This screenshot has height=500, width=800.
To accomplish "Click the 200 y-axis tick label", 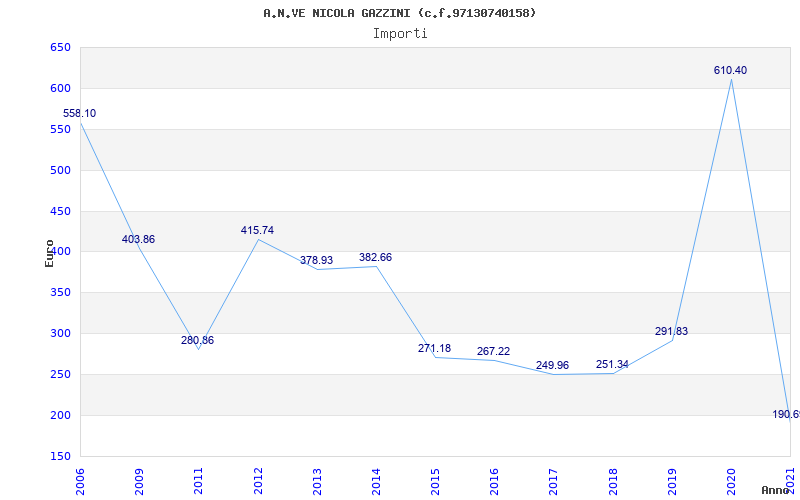I will (x=60, y=415).
